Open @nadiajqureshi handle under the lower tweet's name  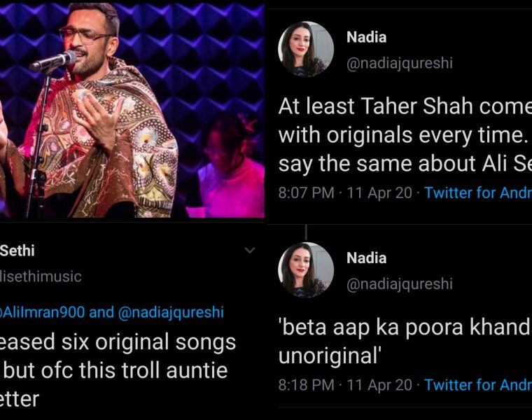pos(399,283)
